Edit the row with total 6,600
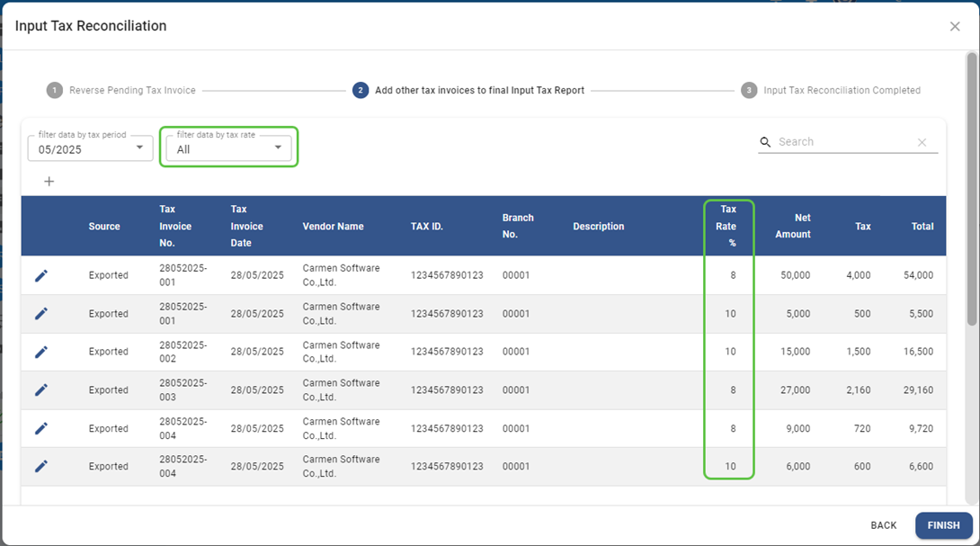The height and width of the screenshot is (546, 980). click(41, 467)
